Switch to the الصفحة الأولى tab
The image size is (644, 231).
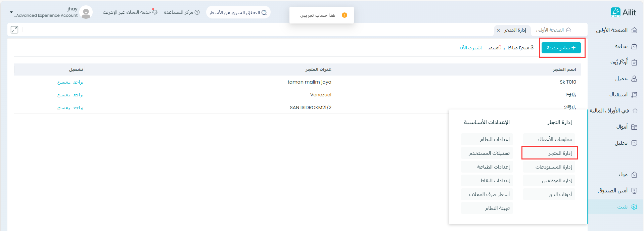[x=553, y=30]
